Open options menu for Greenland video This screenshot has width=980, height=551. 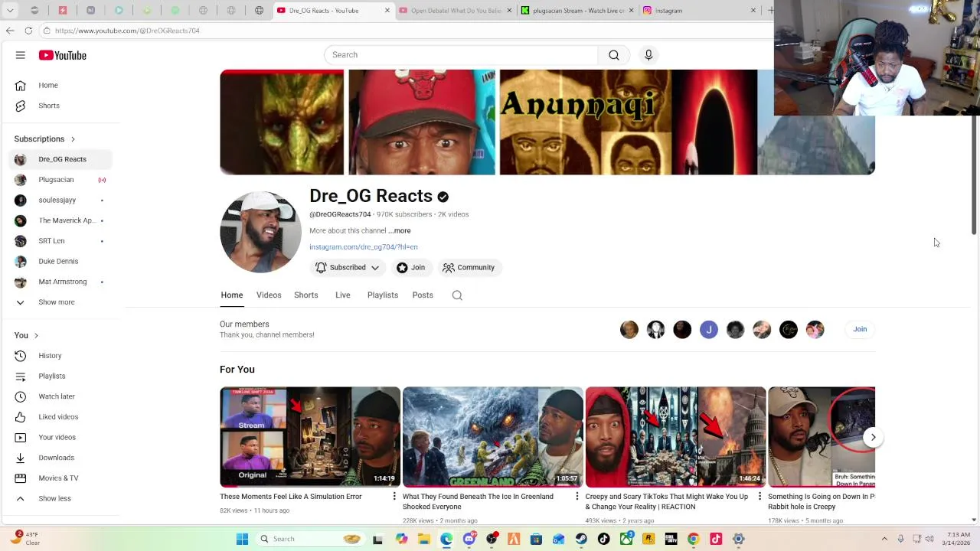pyautogui.click(x=577, y=497)
